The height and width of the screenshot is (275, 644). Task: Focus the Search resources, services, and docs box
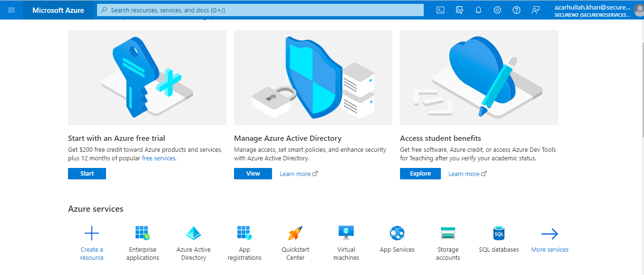[x=260, y=10]
